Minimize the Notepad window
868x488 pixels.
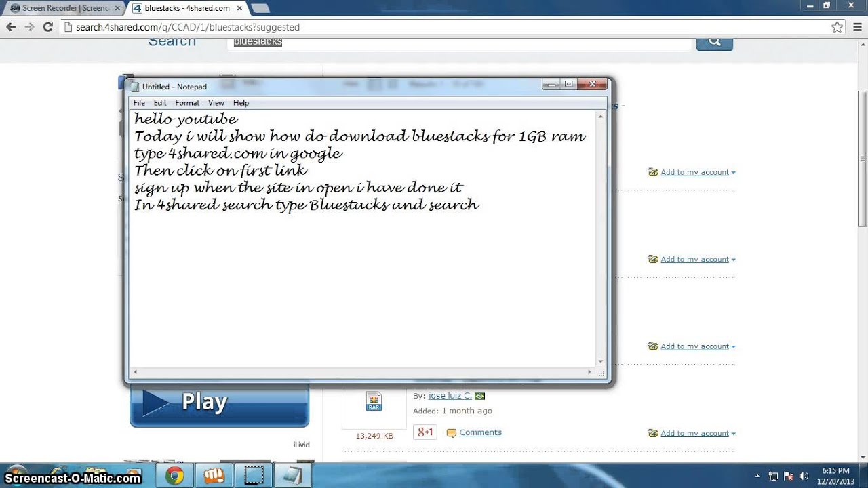[552, 84]
